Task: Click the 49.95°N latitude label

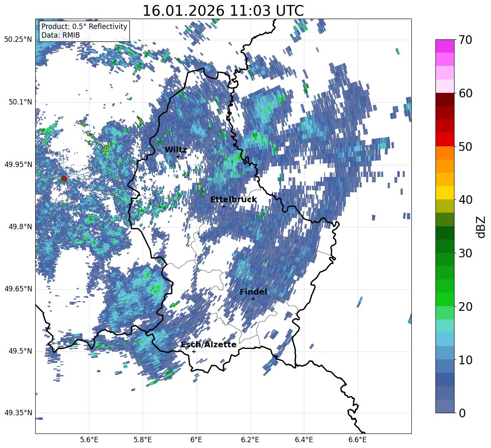Action: 19,165
